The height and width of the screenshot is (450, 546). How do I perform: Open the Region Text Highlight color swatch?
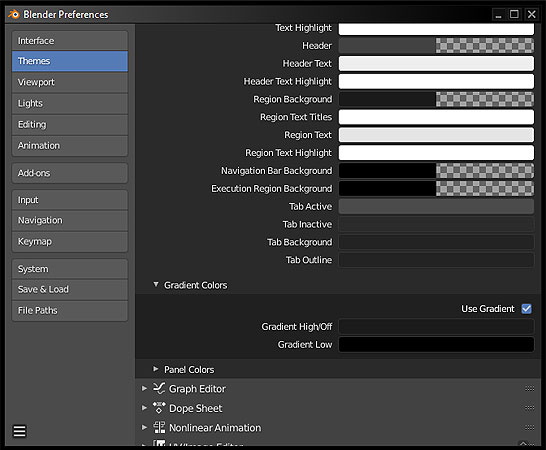pyautogui.click(x=436, y=153)
